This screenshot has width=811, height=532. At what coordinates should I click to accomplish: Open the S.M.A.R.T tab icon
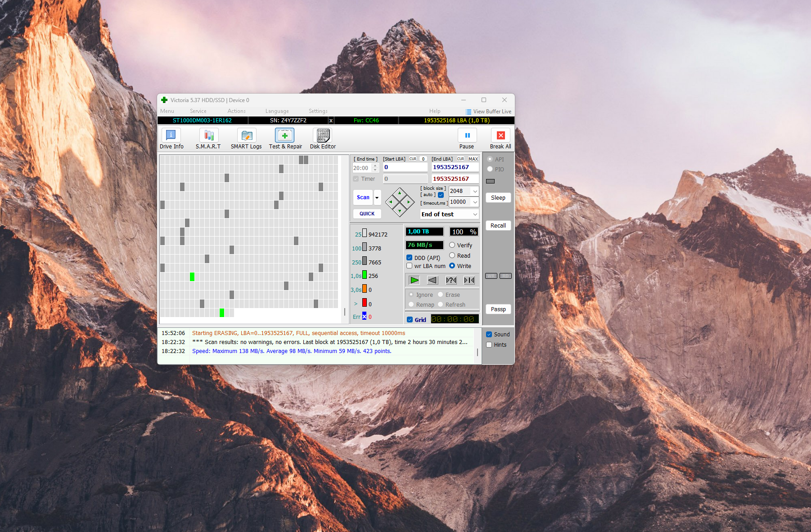point(208,139)
